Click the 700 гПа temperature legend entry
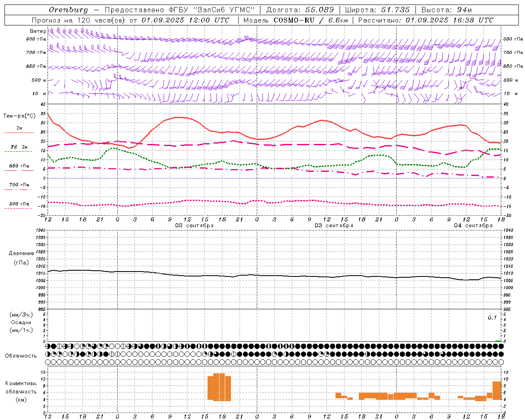 (19, 185)
